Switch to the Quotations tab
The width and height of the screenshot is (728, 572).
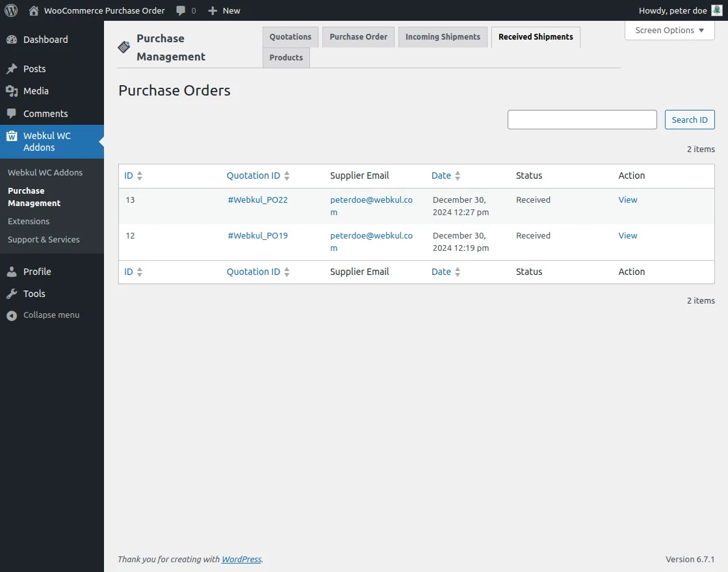point(291,37)
